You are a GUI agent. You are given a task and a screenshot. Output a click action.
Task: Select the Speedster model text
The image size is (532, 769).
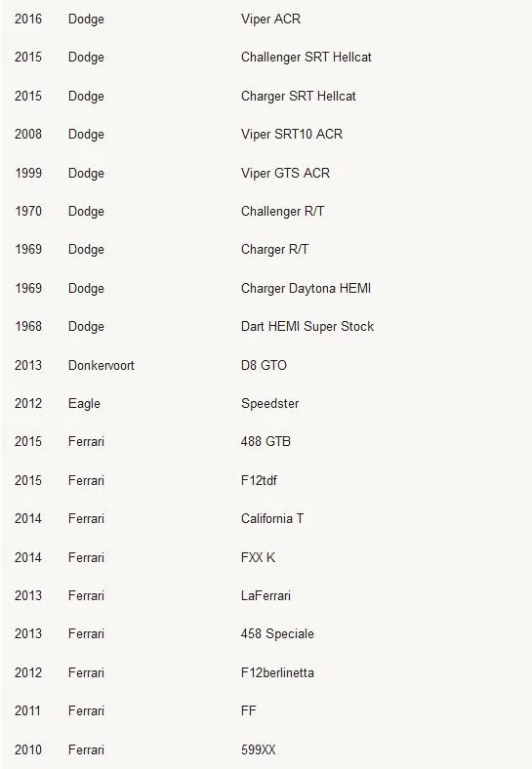pyautogui.click(x=269, y=404)
